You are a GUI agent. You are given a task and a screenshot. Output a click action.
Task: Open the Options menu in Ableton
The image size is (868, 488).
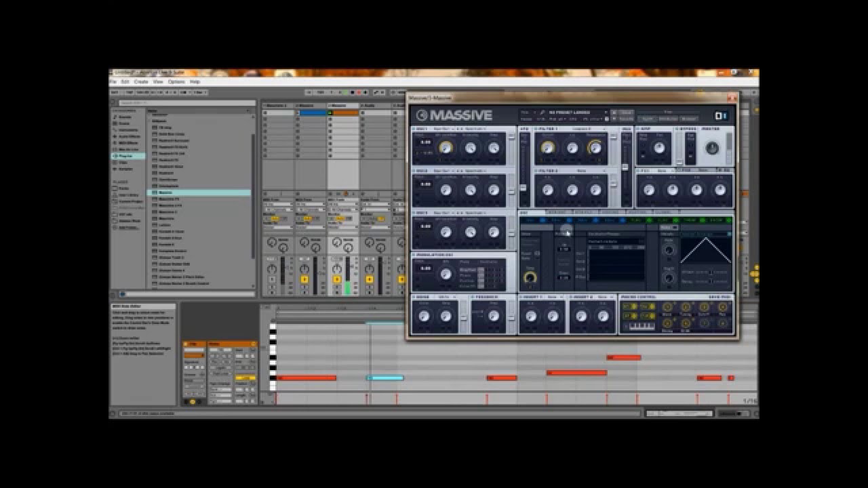coord(176,81)
